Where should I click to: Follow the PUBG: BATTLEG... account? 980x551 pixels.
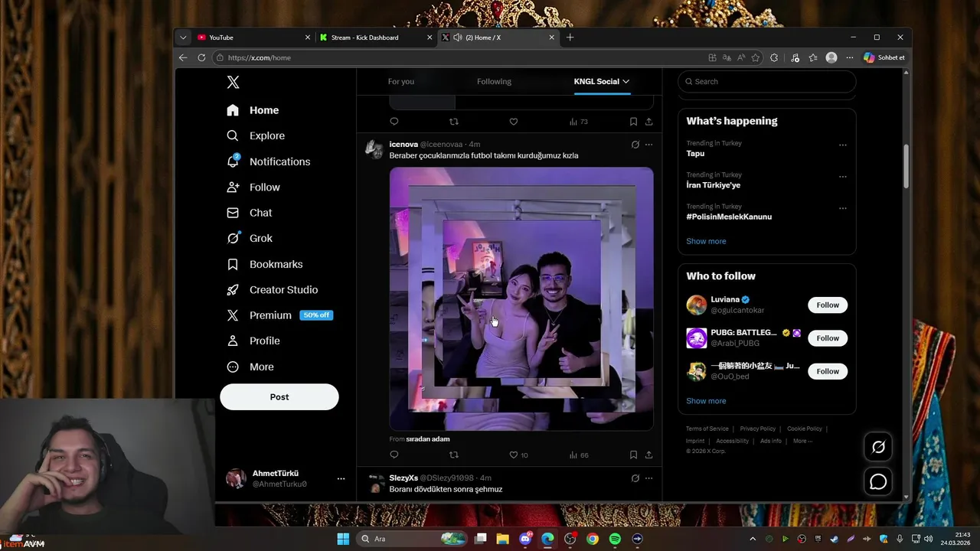click(828, 338)
